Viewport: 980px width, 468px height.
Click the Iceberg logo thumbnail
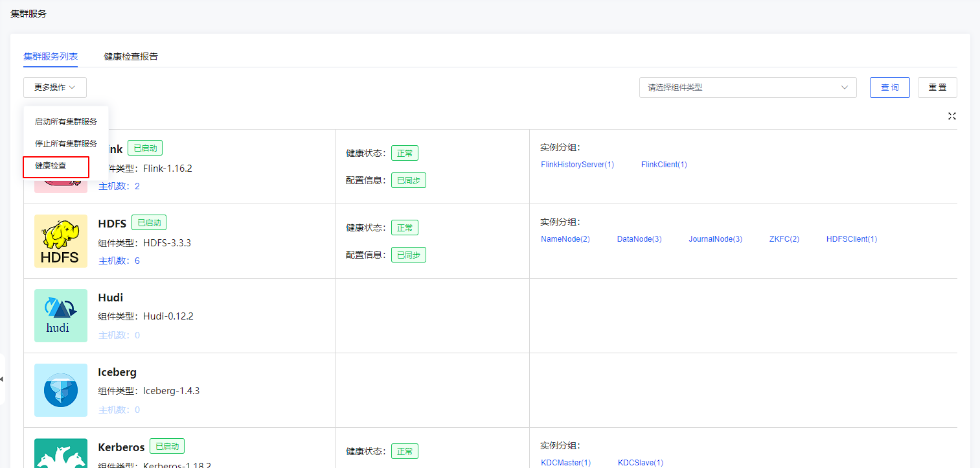click(x=61, y=390)
